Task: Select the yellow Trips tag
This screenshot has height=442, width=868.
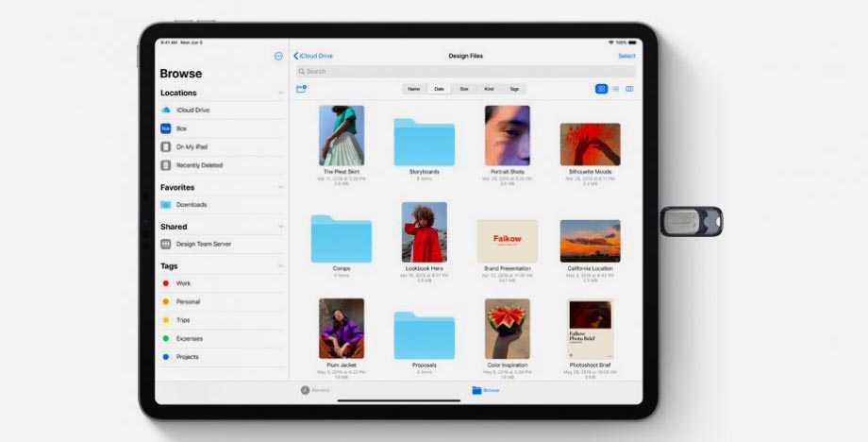Action: coord(222,320)
